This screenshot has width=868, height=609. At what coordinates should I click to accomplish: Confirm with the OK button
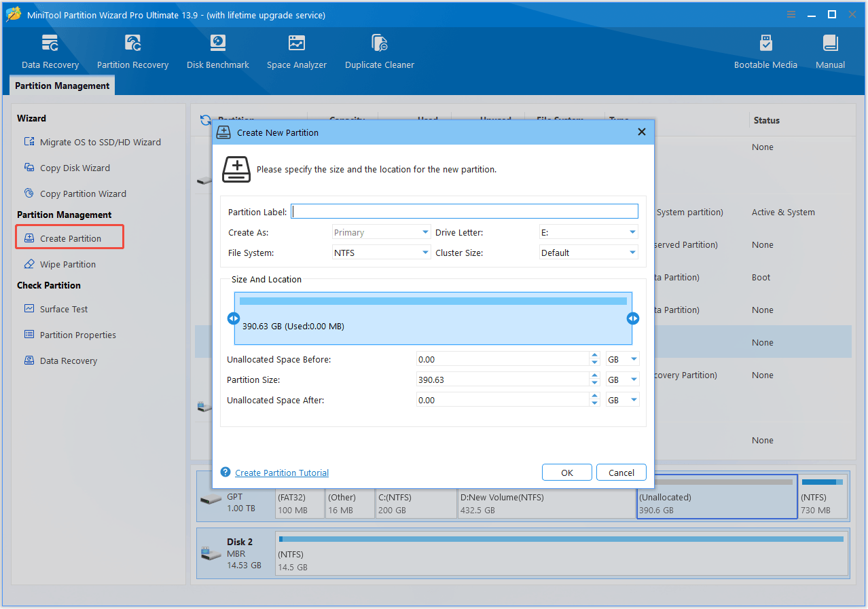(567, 473)
